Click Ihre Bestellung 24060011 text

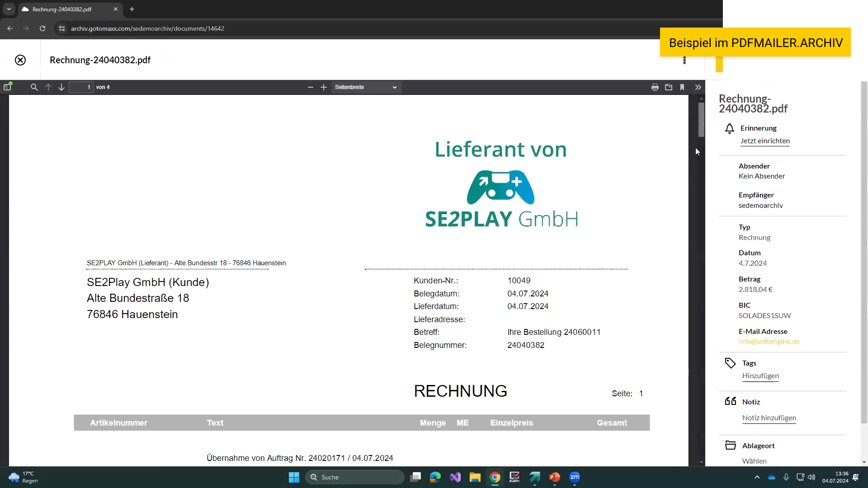coord(554,332)
